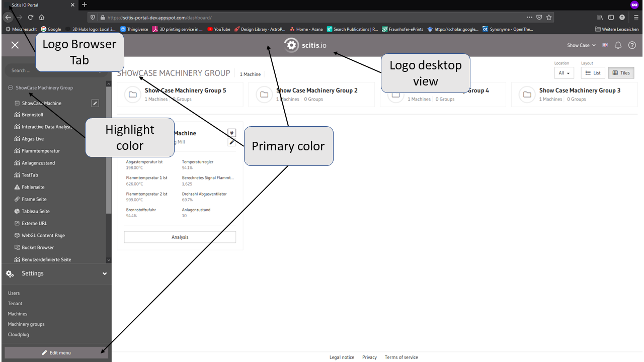Viewport: 644px width, 362px height.
Task: Open Externe URL in sidebar
Action: [x=34, y=223]
